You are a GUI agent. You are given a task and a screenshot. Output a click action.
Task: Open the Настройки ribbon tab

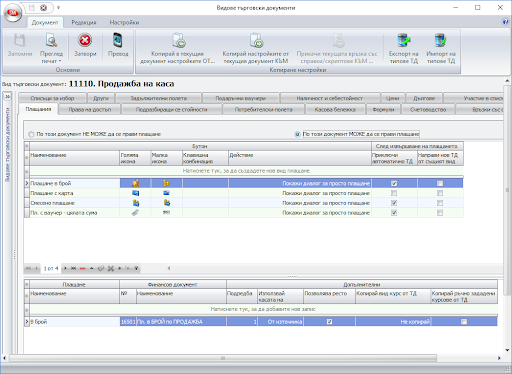[124, 22]
